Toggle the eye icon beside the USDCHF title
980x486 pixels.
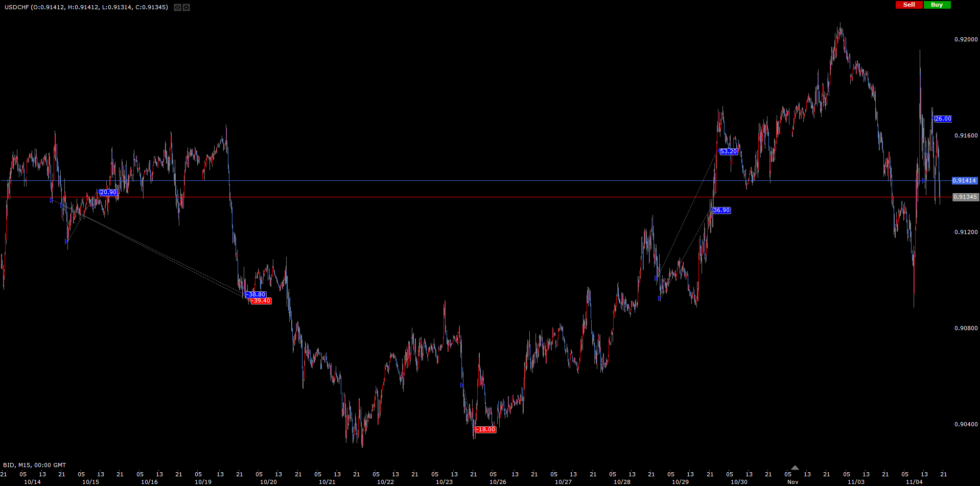click(177, 7)
